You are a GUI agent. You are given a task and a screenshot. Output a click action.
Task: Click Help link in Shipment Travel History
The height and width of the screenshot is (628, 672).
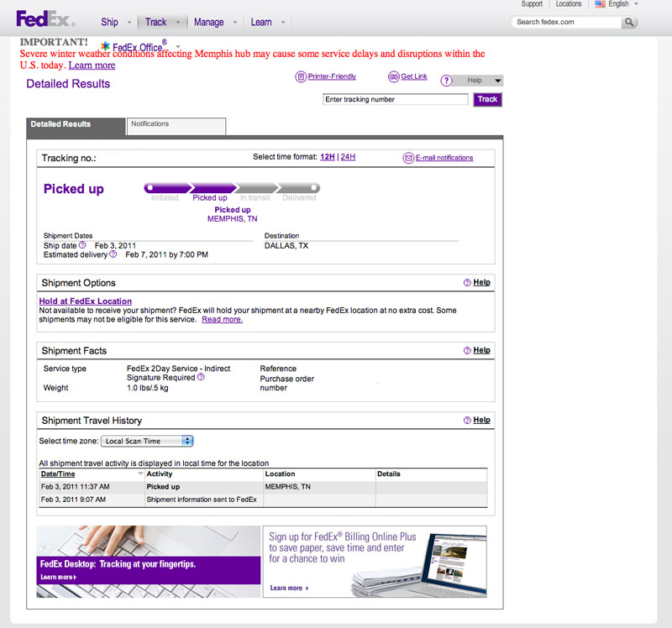(481, 421)
